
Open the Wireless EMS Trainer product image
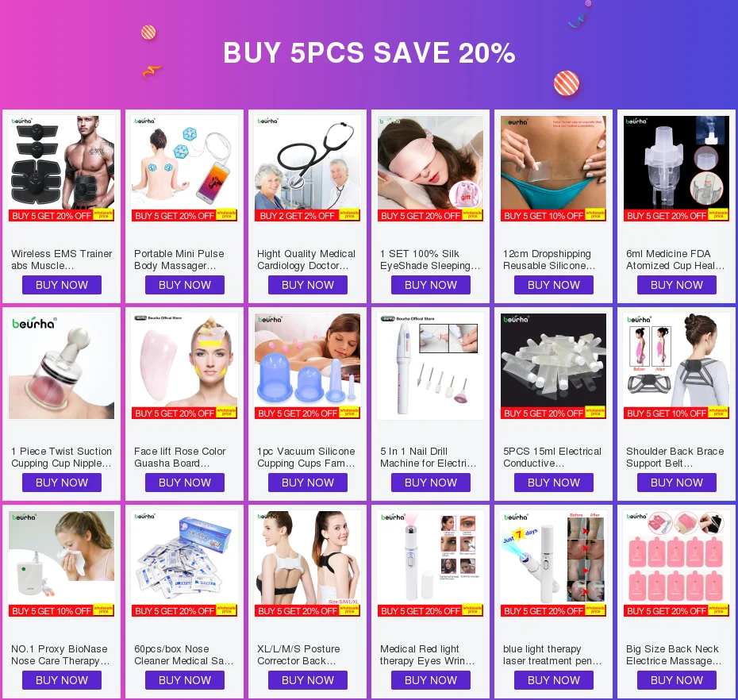62,168
